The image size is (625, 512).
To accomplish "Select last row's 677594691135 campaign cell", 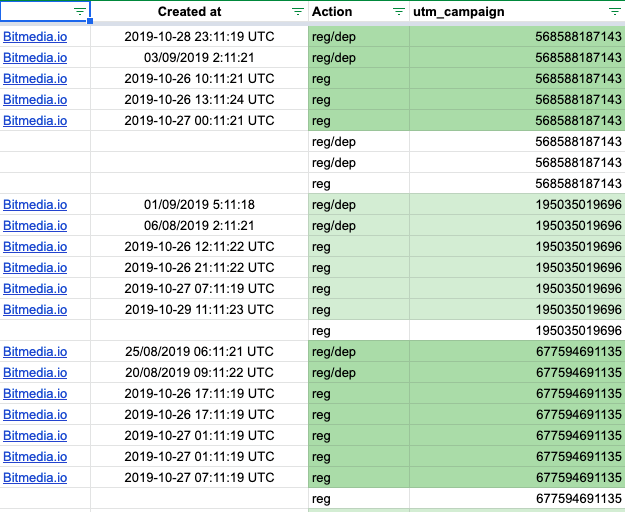I will 517,498.
